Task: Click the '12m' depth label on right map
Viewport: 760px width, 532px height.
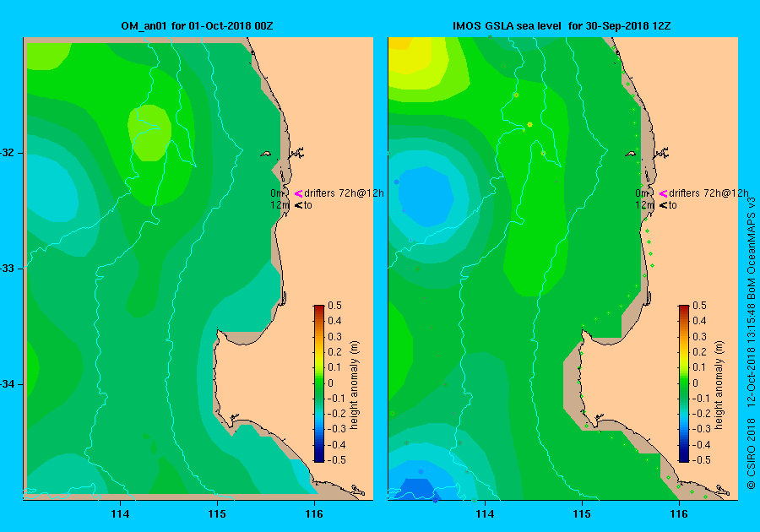Action: pos(644,205)
